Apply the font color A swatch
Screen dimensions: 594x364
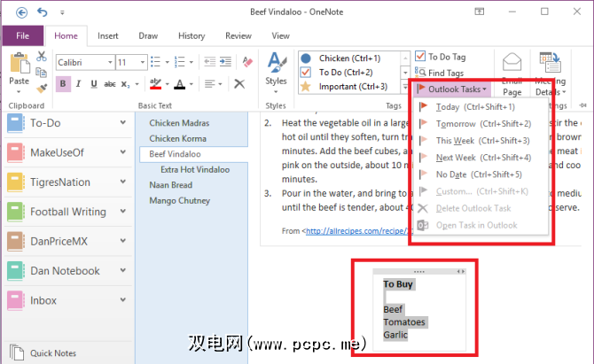pos(180,84)
